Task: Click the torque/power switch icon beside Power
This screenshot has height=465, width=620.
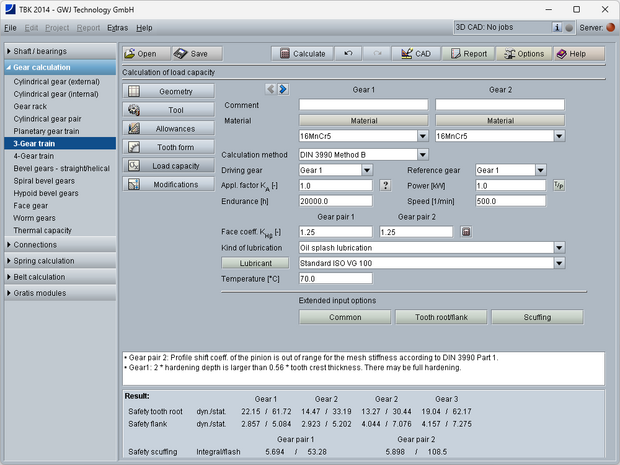Action: pyautogui.click(x=559, y=186)
